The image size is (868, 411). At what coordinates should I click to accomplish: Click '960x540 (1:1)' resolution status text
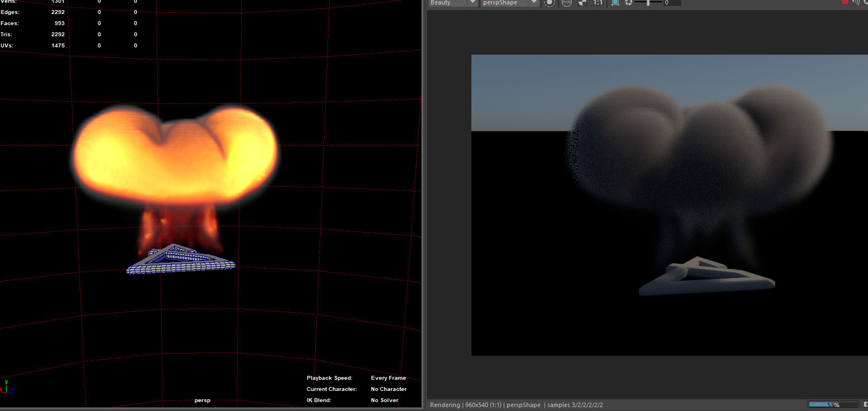coord(484,405)
